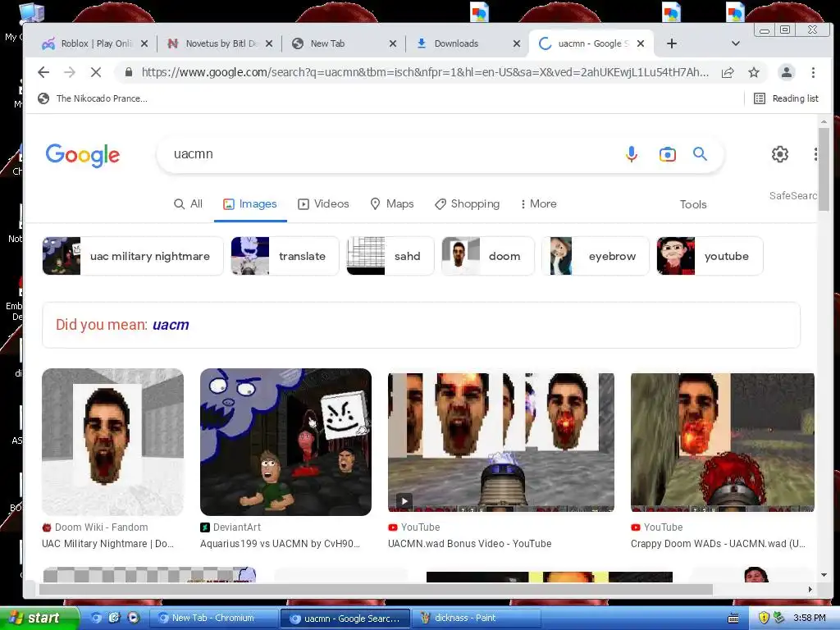Screen dimensions: 840x630
Task: Select the Images results tab
Action: (250, 204)
